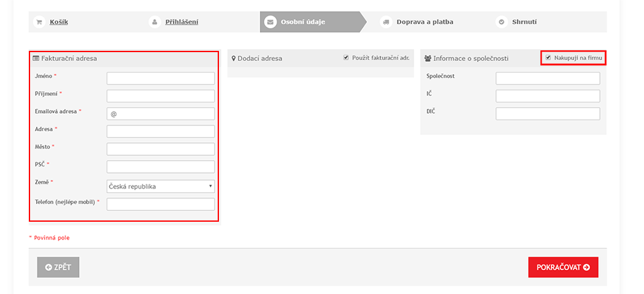
Task: Click the user icon beside Přihlášení
Action: (154, 22)
